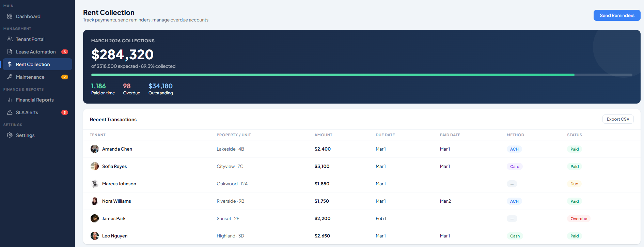This screenshot has width=644, height=247.
Task: Click the SLA Alerts warning triangle icon
Action: tap(10, 112)
